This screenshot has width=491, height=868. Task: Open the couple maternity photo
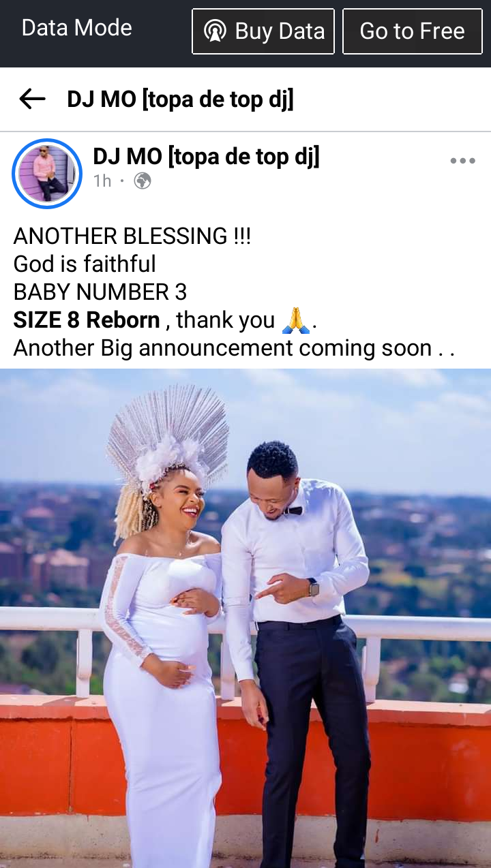coord(245,618)
